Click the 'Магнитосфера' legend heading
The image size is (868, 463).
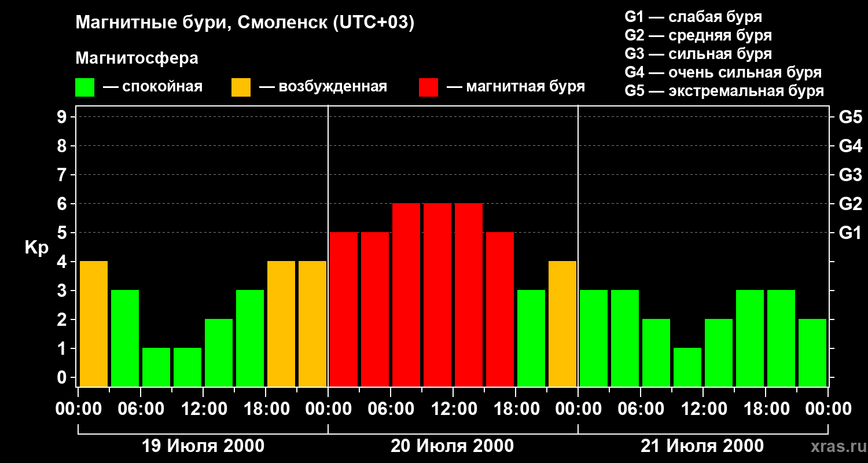pyautogui.click(x=137, y=58)
